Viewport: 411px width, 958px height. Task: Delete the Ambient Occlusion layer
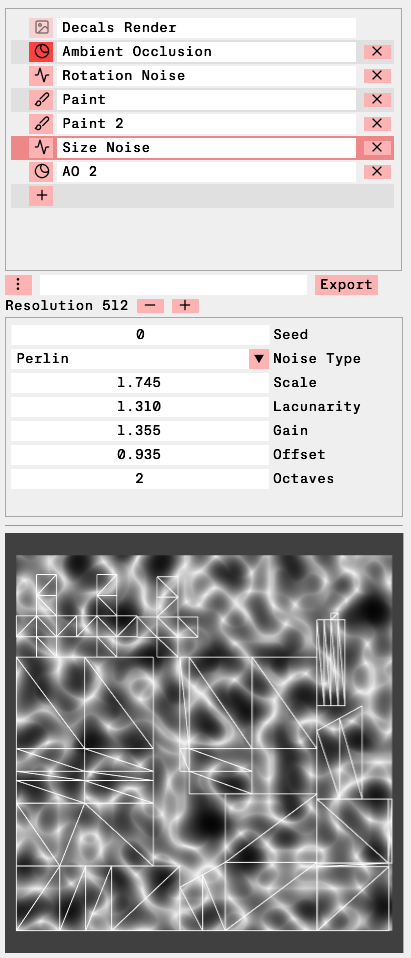click(x=377, y=51)
